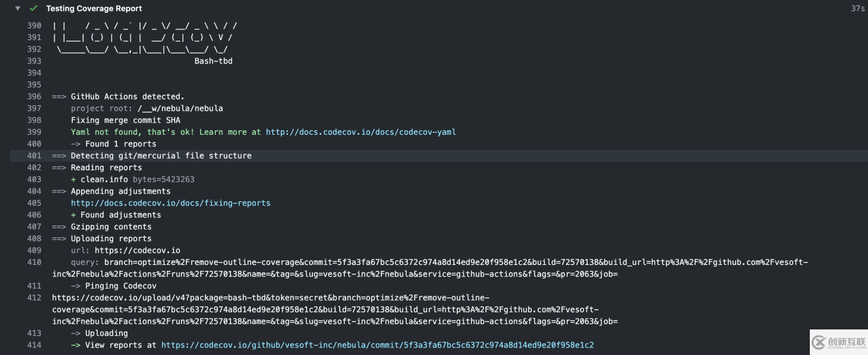This screenshot has height=355, width=868.
Task: Click line number 396
Action: [34, 96]
